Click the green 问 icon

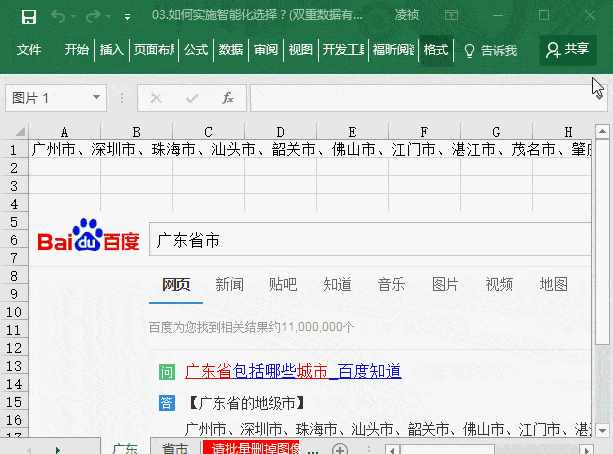[167, 372]
